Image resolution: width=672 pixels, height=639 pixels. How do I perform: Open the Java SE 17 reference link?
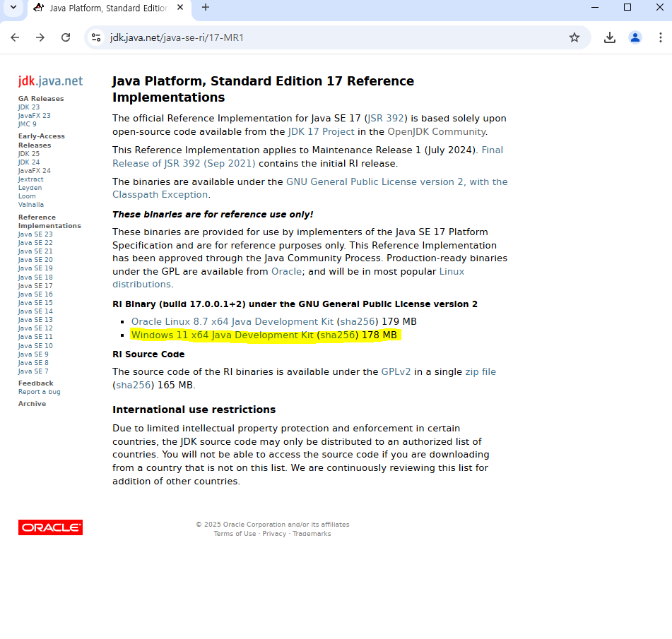coord(35,286)
